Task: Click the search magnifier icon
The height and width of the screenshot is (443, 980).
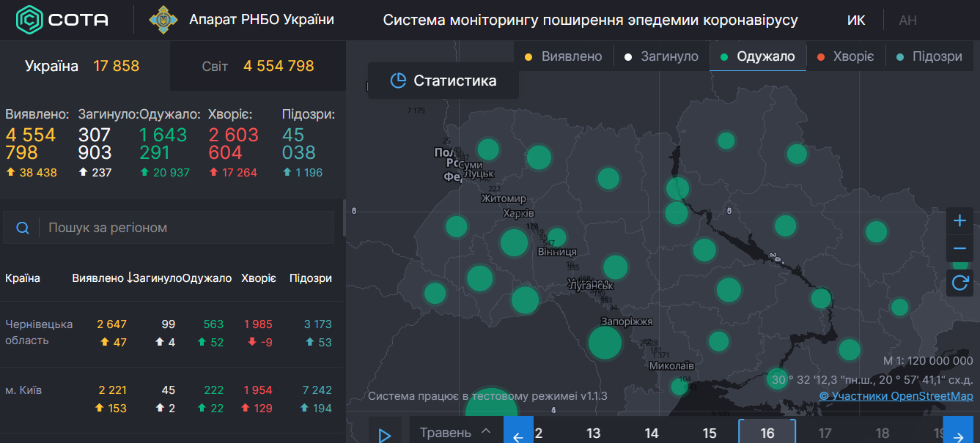Action: point(22,227)
